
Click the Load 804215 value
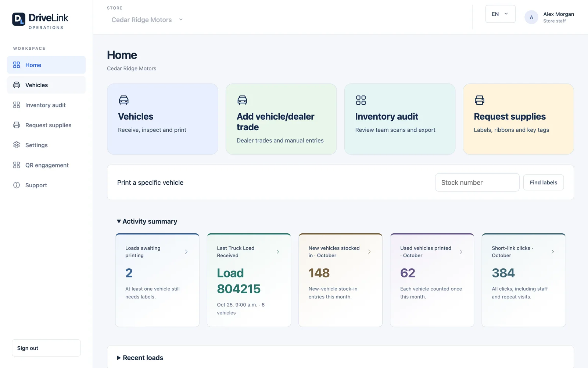239,281
